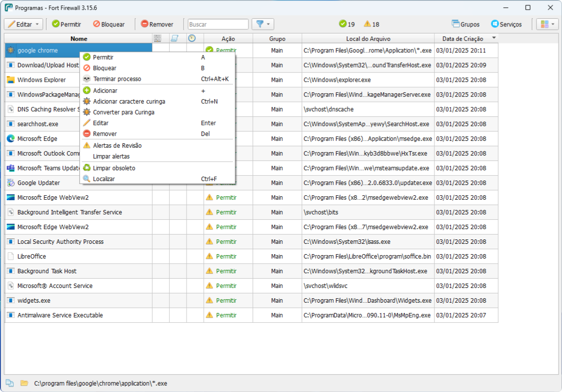Choose Converter para Curinga menu item
Viewport: 562px width, 392px height.
[158, 112]
